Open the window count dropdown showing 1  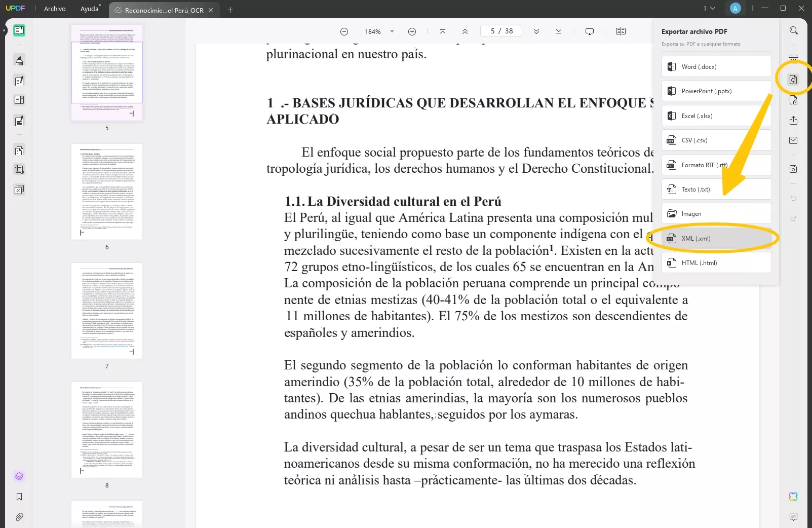coord(709,9)
